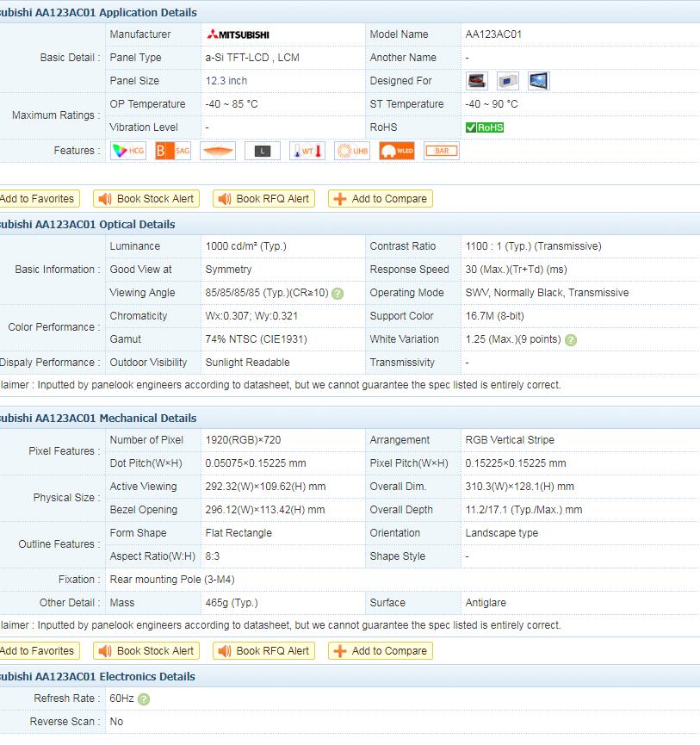
Task: Click the arrangement value RGB Vertical Stripe
Action: coord(510,440)
